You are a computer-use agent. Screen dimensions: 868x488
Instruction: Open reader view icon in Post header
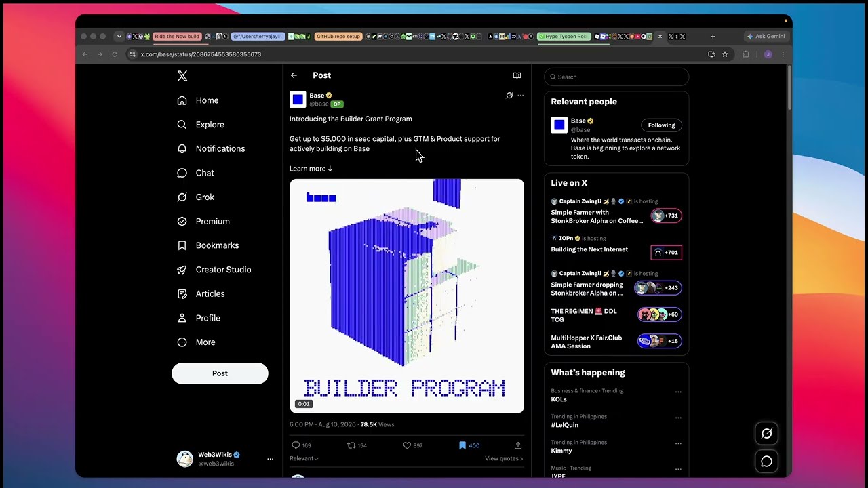pos(517,75)
